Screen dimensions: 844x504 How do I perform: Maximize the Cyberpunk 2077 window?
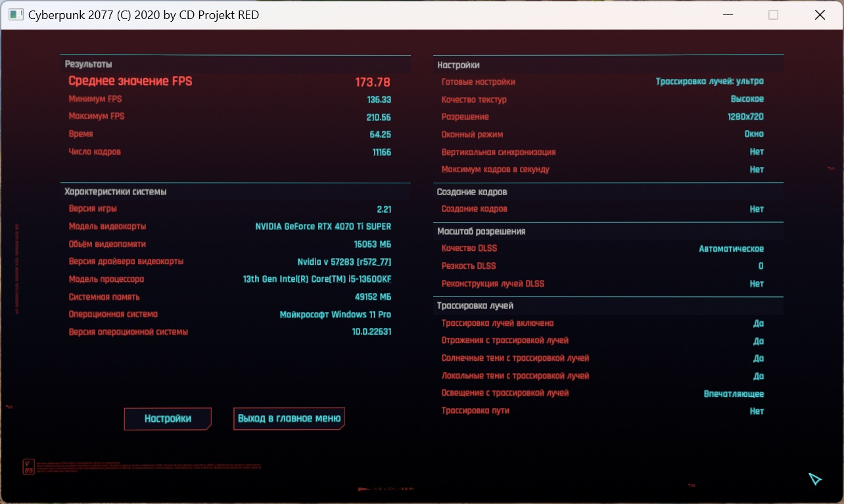pos(774,14)
